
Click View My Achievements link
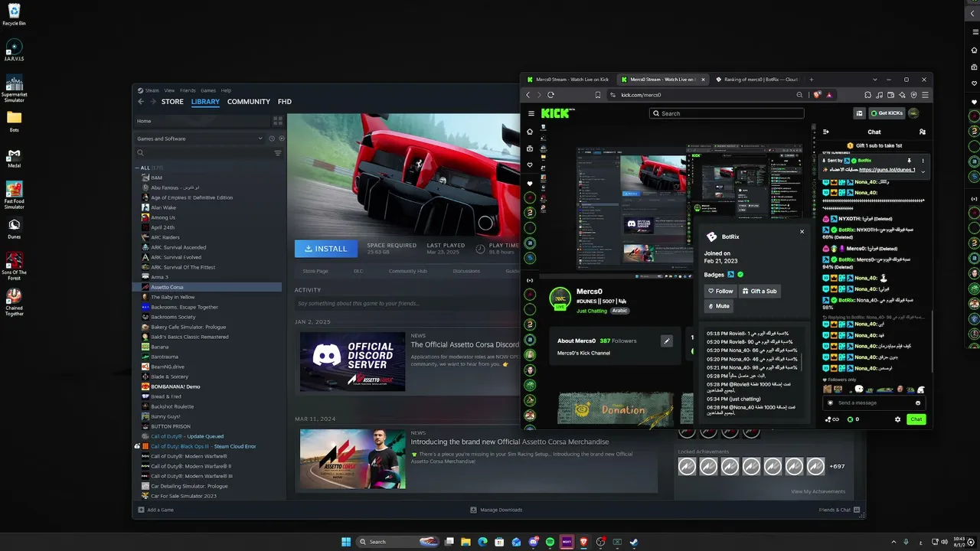[x=818, y=491]
